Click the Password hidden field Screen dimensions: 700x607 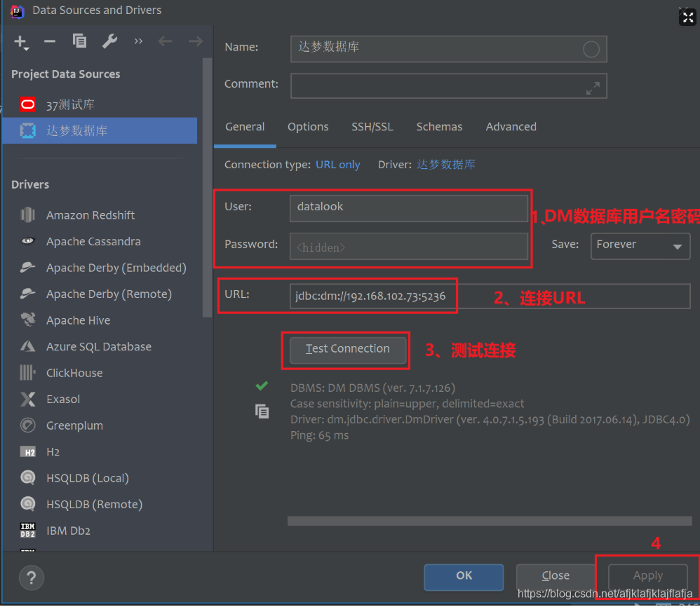pyautogui.click(x=408, y=246)
